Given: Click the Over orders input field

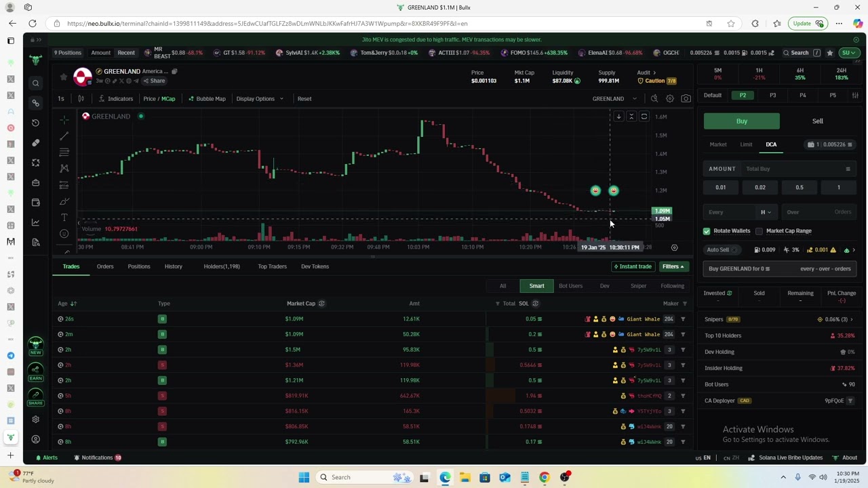Looking at the screenshot, I should [x=818, y=212].
